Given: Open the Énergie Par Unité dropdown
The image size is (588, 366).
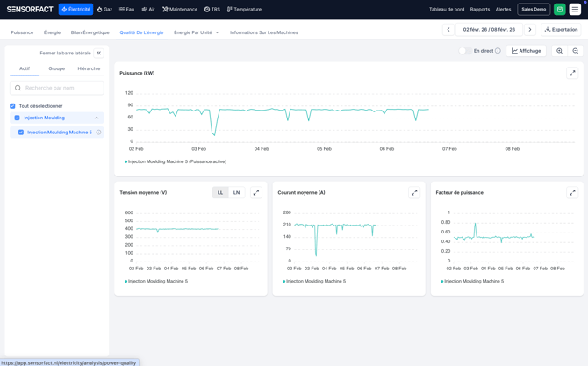Looking at the screenshot, I should click(197, 32).
